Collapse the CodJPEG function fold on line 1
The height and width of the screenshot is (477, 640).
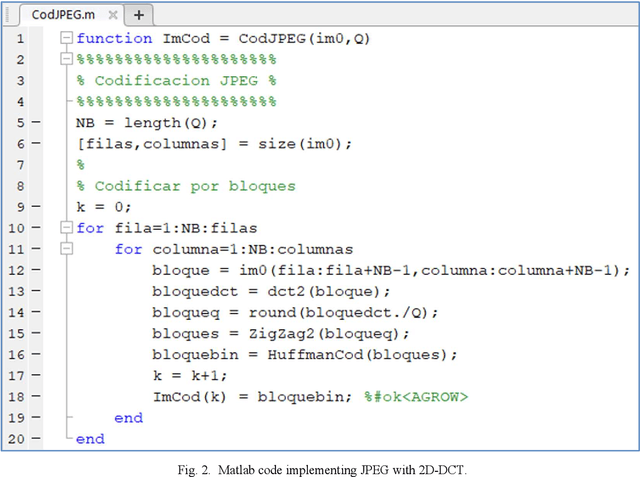click(x=66, y=39)
